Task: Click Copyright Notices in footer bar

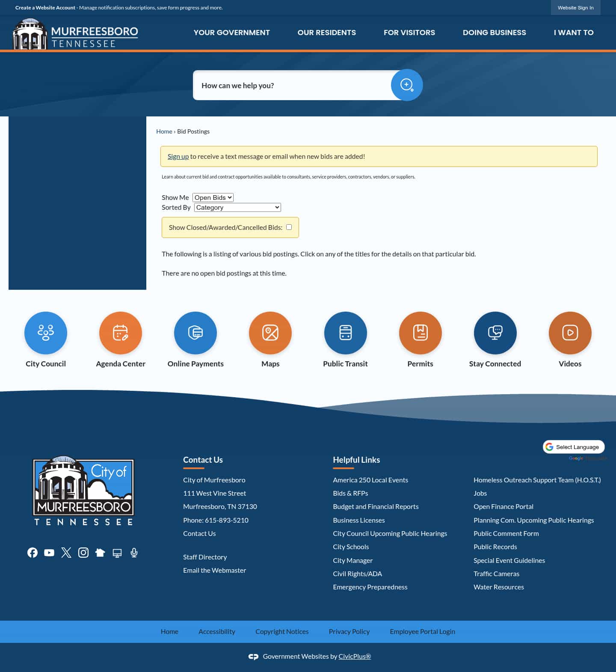Action: pos(282,632)
